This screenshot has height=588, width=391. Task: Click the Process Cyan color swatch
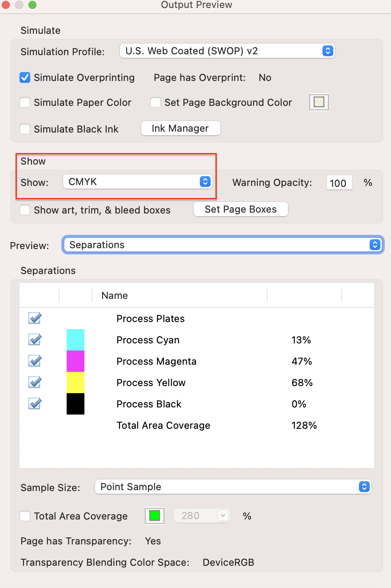coord(75,340)
